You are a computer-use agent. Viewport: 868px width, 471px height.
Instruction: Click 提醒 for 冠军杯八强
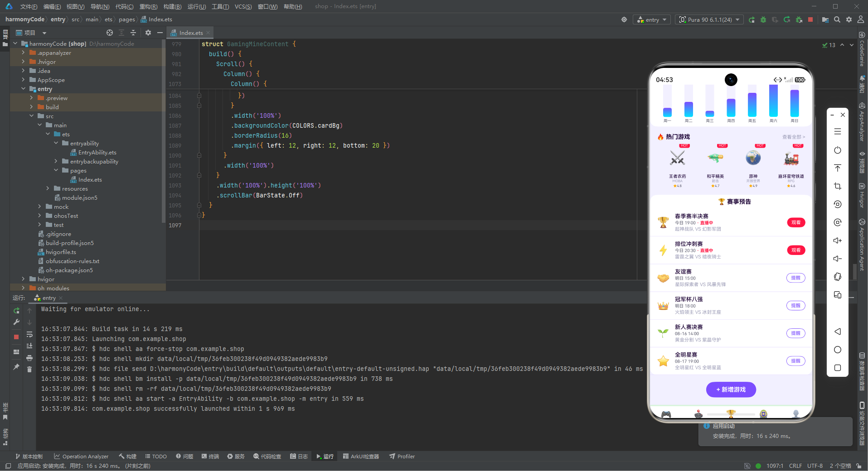(795, 306)
